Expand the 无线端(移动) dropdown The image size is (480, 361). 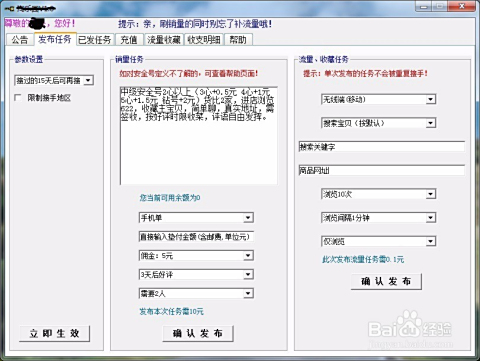click(430, 99)
